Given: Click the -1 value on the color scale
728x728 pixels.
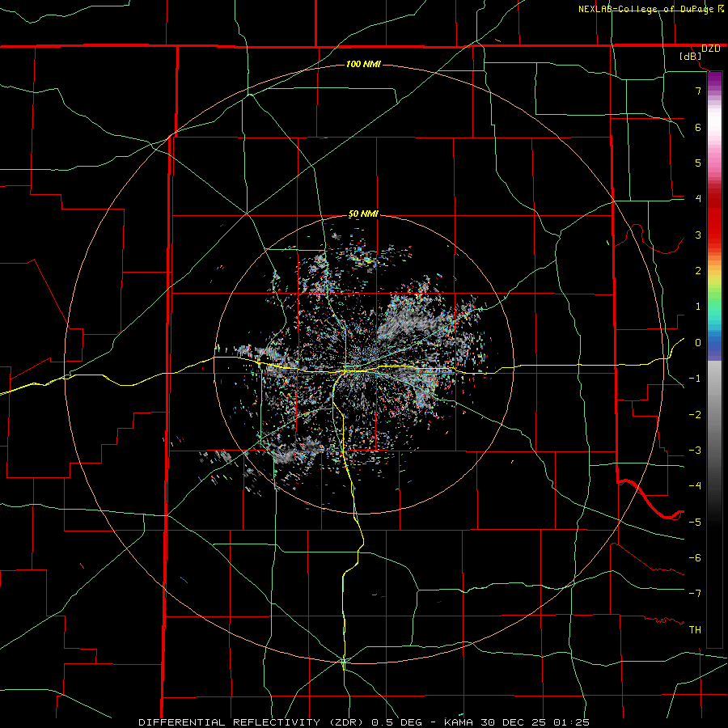Looking at the screenshot, I should [695, 379].
